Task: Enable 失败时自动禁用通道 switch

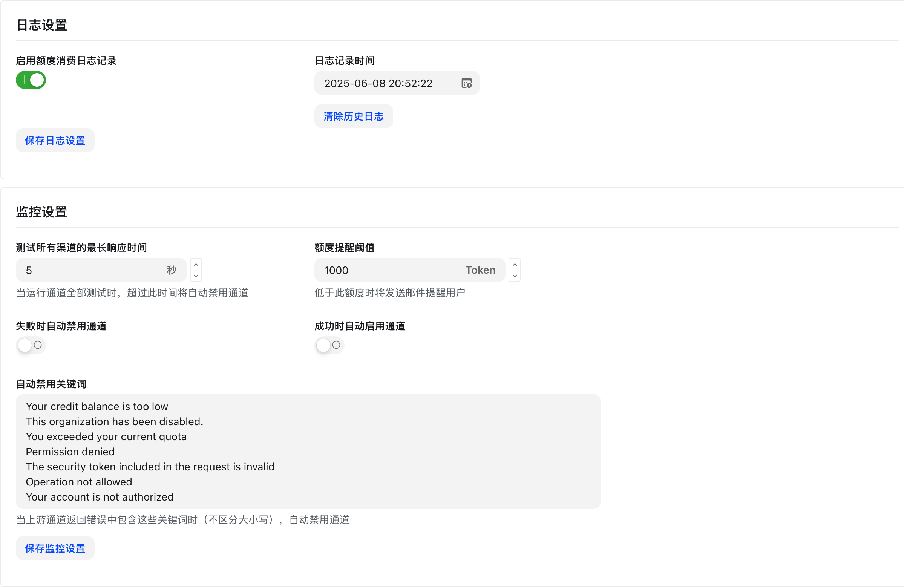Action: click(31, 345)
